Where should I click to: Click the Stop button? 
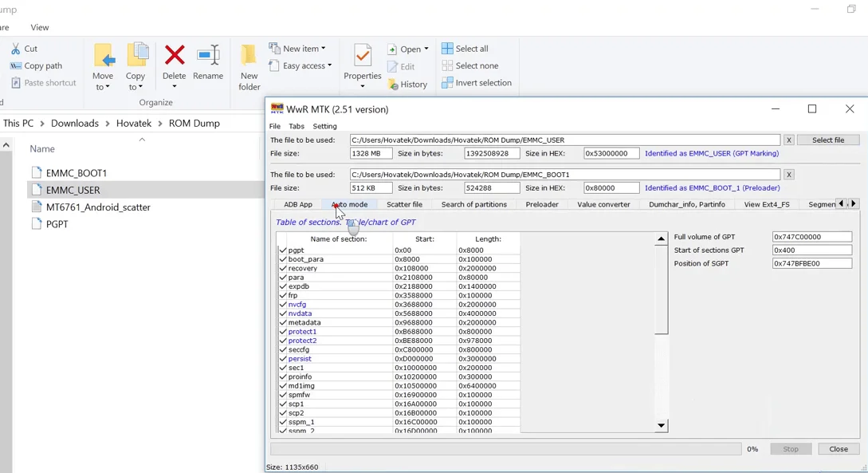791,448
